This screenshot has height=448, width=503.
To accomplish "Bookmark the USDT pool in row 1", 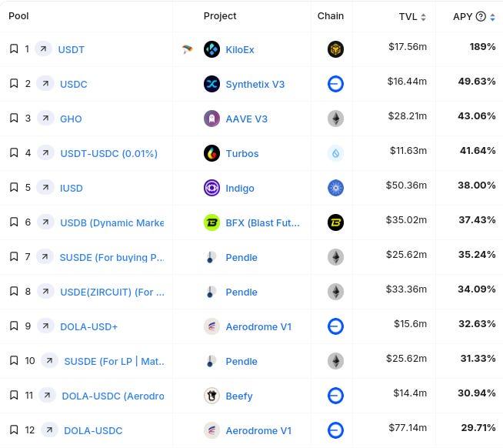I will pyautogui.click(x=13, y=49).
